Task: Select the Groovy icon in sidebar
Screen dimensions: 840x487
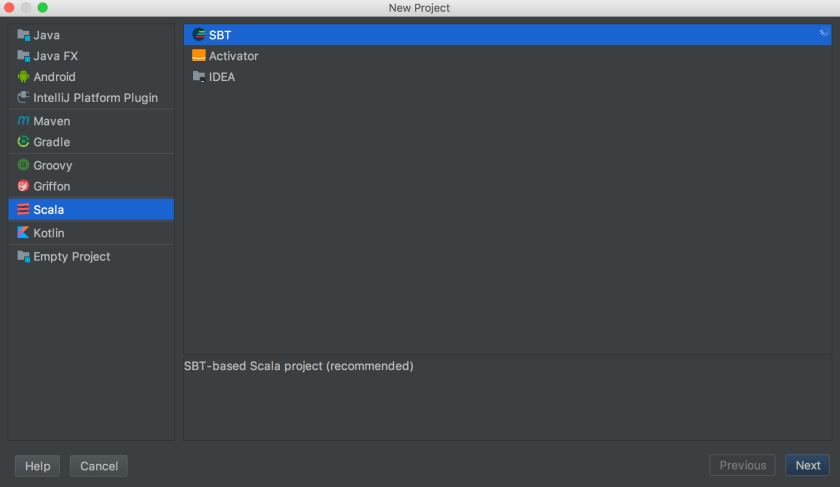Action: tap(23, 165)
